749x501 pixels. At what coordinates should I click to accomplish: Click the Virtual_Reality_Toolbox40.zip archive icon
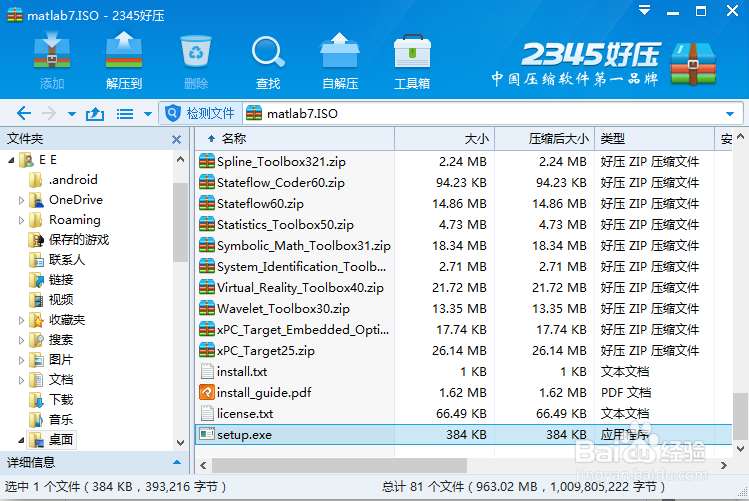point(207,288)
